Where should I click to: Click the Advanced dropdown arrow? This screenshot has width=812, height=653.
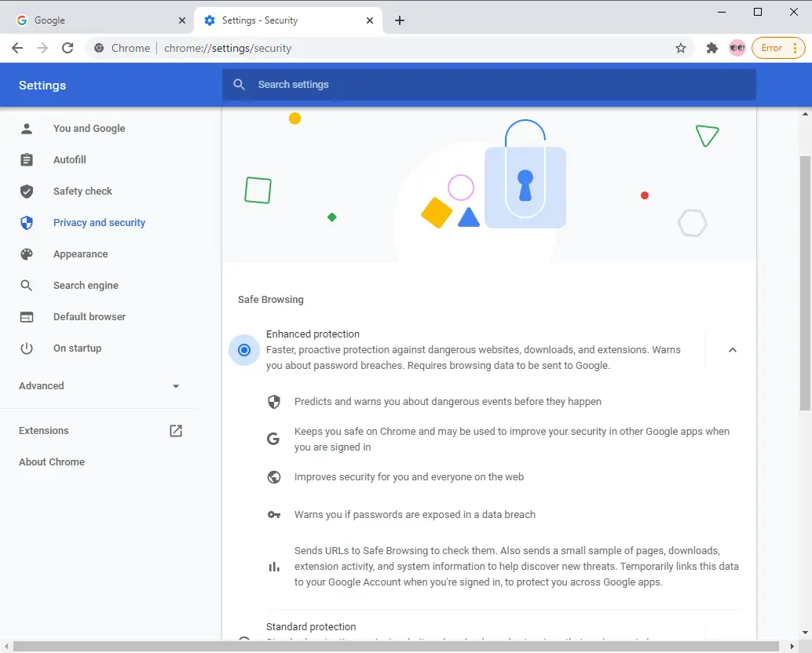pyautogui.click(x=176, y=386)
